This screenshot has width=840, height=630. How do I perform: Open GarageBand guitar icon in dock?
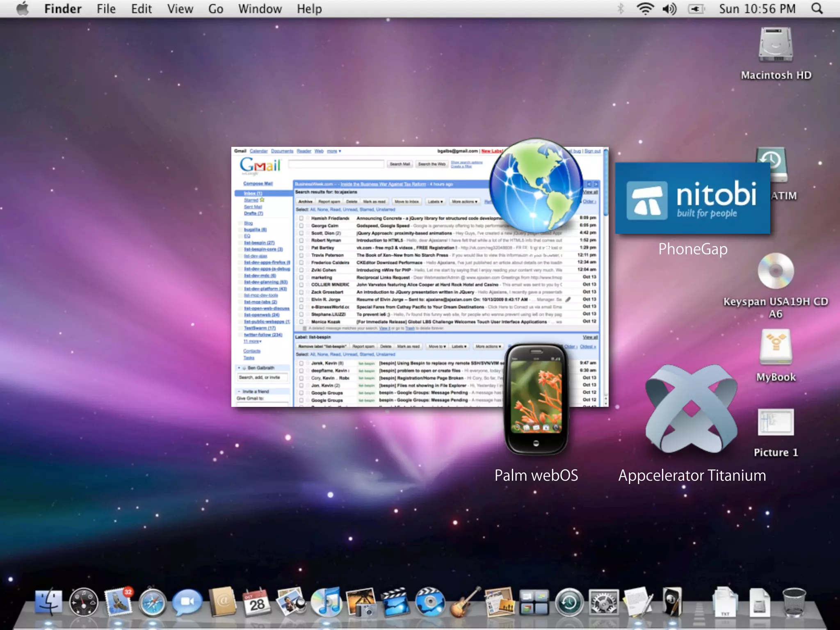click(x=465, y=602)
